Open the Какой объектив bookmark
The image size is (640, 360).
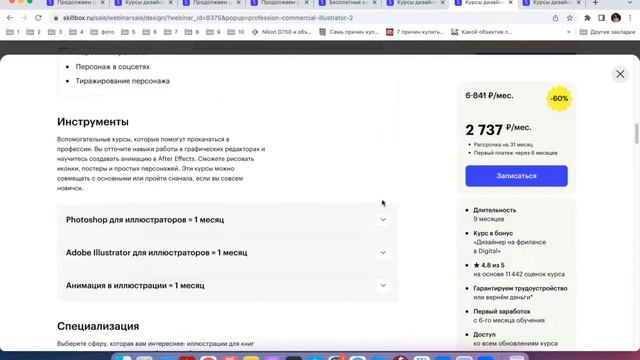coord(481,32)
